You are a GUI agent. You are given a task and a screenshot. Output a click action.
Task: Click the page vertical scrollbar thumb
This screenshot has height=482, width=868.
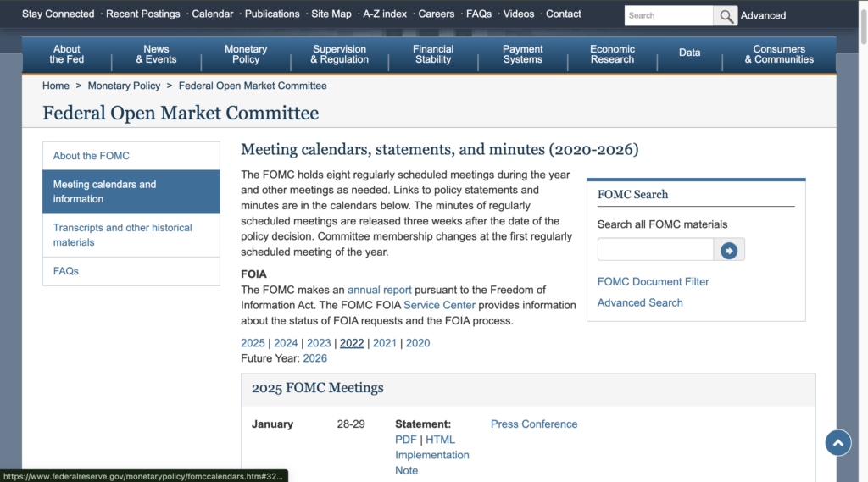point(863,25)
